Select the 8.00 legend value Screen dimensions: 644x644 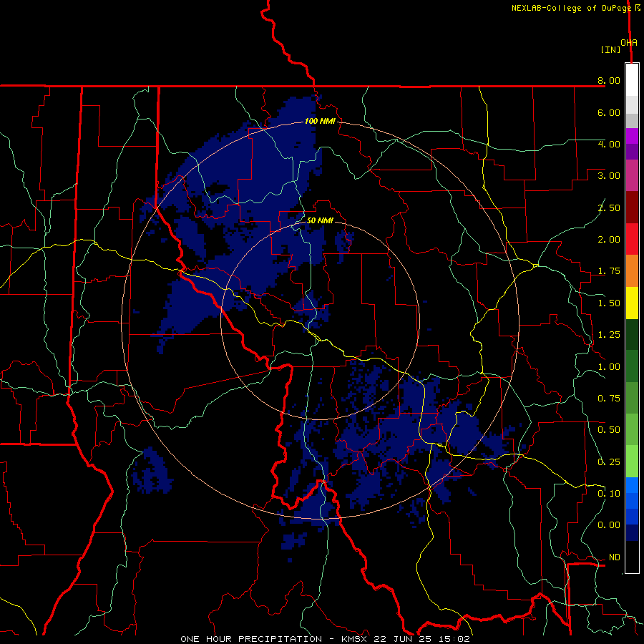pyautogui.click(x=609, y=80)
